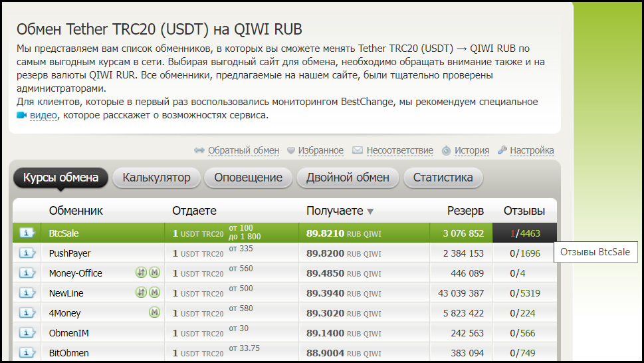644x363 pixels.
Task: Click the heart icon beside Избранное
Action: pos(290,151)
